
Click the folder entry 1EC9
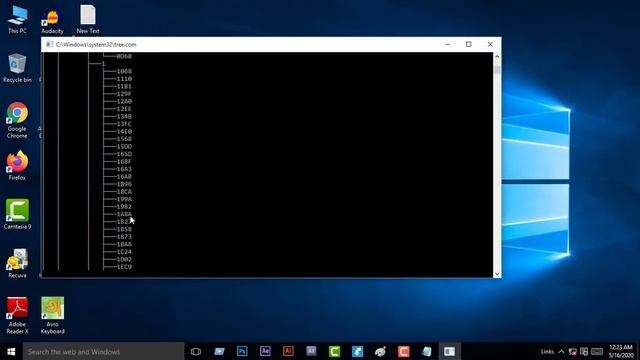[x=124, y=267]
